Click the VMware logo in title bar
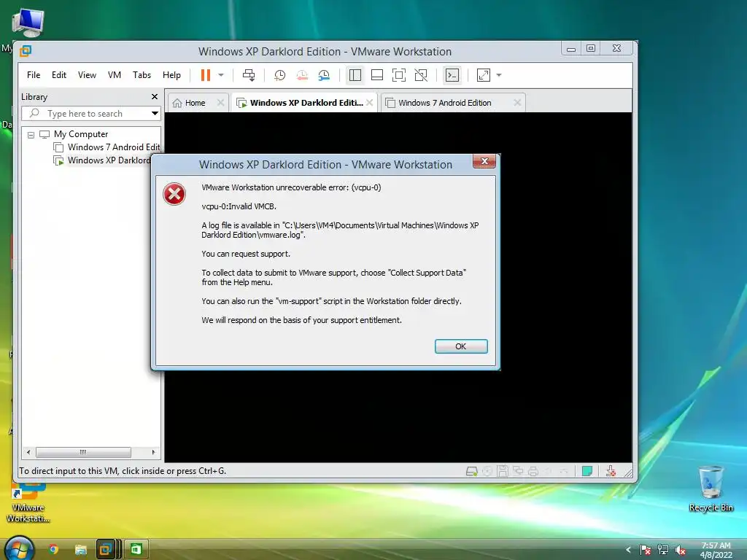This screenshot has width=747, height=560. point(26,51)
